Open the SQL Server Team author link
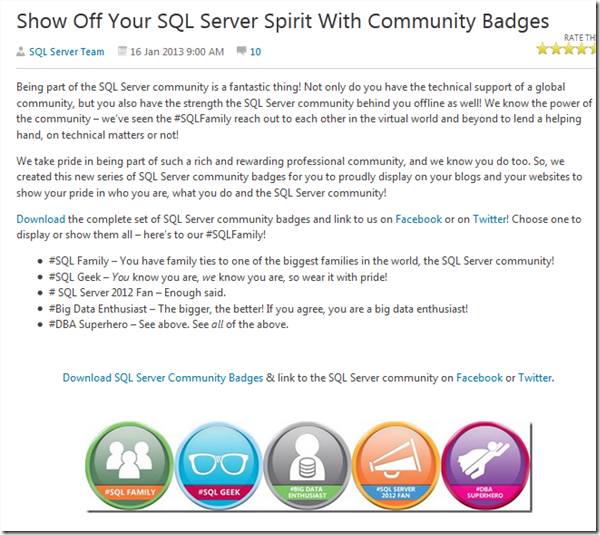Image resolution: width=600 pixels, height=535 pixels. click(x=67, y=52)
